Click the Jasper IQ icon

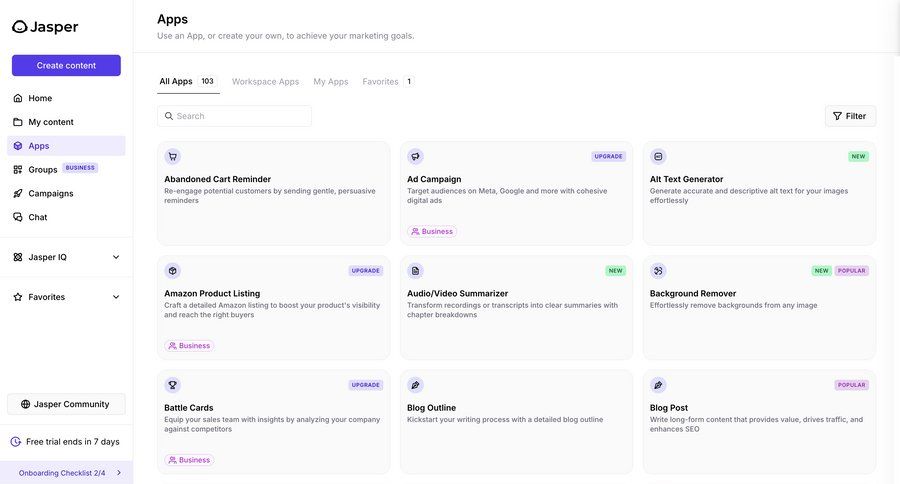coord(18,257)
